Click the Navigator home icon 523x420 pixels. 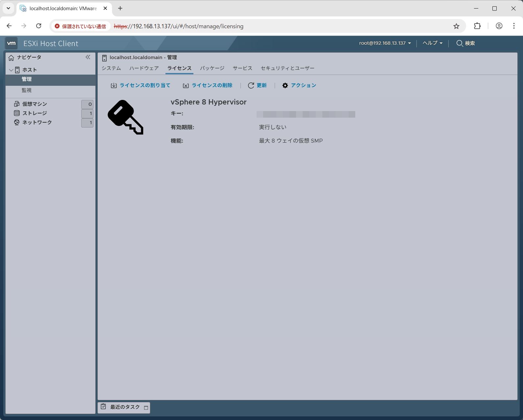point(11,58)
